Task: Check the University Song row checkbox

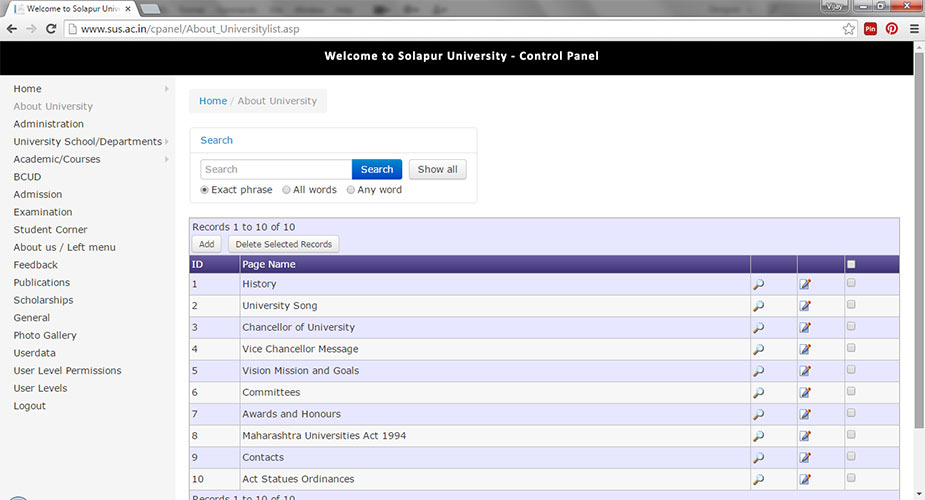Action: coord(851,305)
